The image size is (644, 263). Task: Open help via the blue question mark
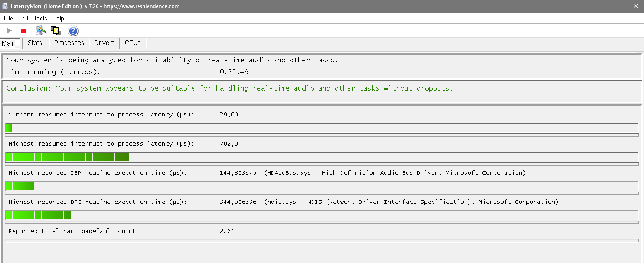(73, 31)
